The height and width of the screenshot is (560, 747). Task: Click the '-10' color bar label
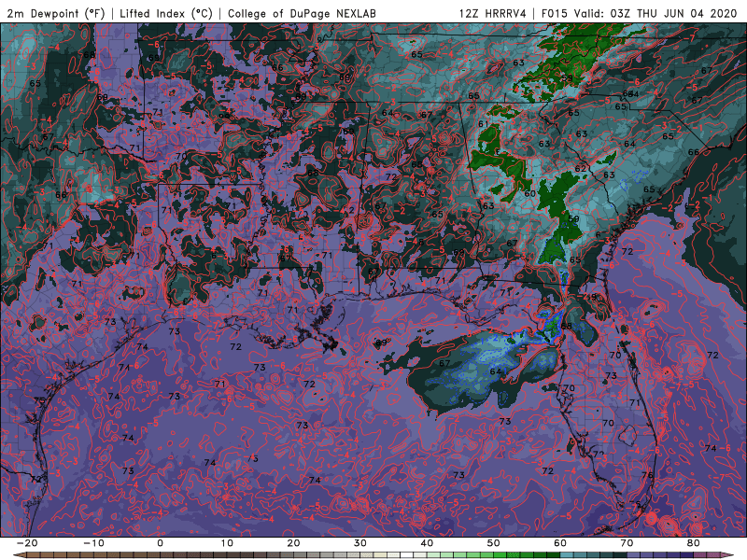tap(93, 543)
